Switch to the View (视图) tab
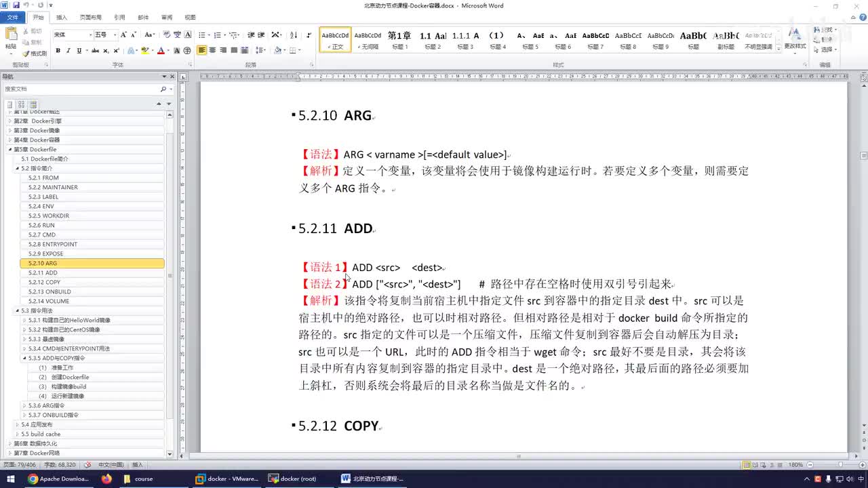The width and height of the screenshot is (868, 488). click(x=190, y=18)
